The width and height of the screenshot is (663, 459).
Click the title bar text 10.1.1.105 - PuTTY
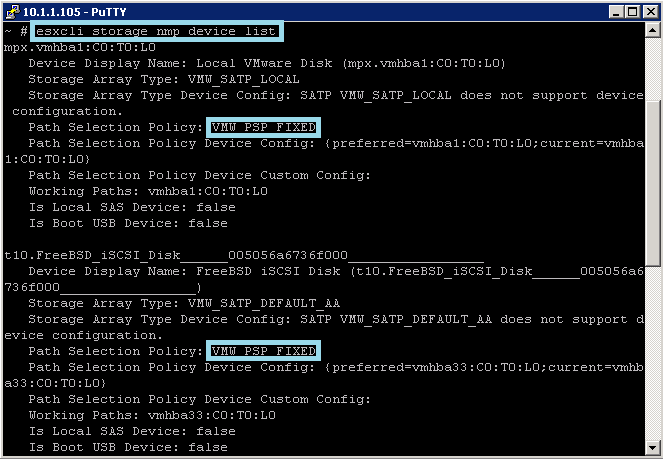(x=74, y=12)
